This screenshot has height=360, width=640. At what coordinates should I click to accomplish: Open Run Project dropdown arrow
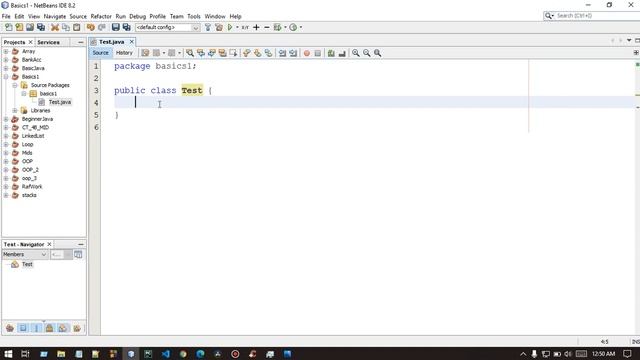pos(237,27)
